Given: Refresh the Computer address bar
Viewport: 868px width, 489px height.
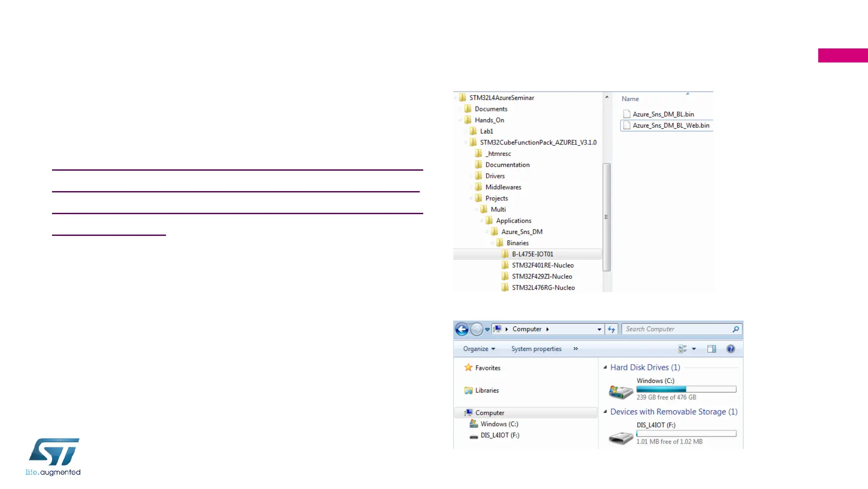Looking at the screenshot, I should (x=612, y=329).
